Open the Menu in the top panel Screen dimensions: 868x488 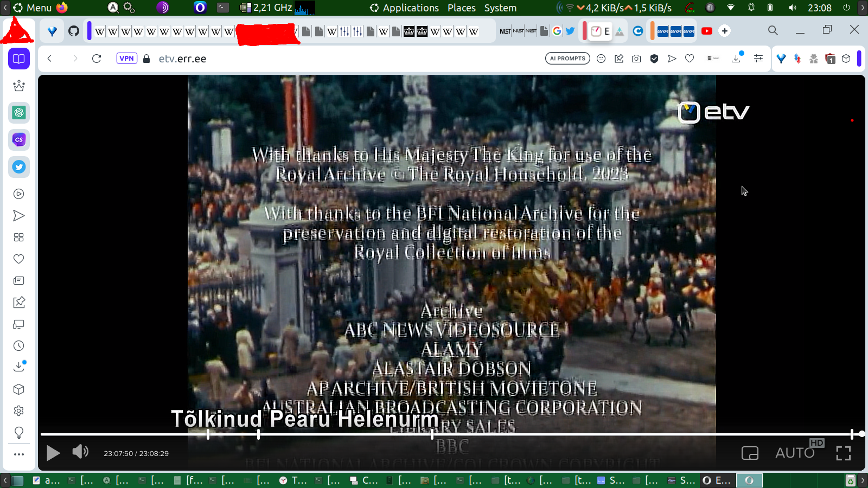[x=33, y=8]
